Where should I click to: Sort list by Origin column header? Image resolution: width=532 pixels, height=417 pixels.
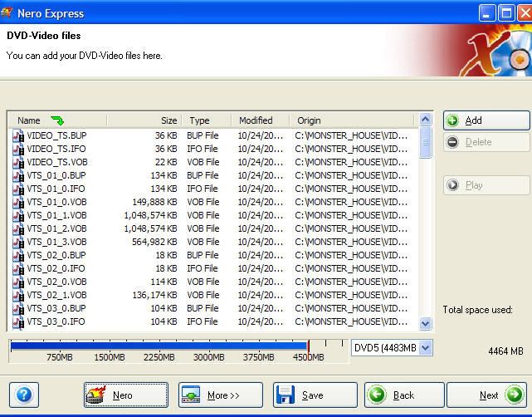[352, 120]
